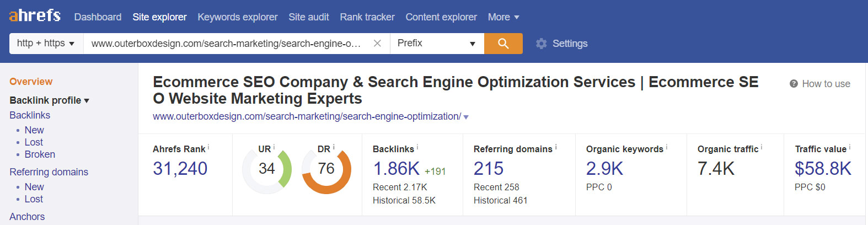
Task: Collapse the Backlink profile section
Action: 49,100
